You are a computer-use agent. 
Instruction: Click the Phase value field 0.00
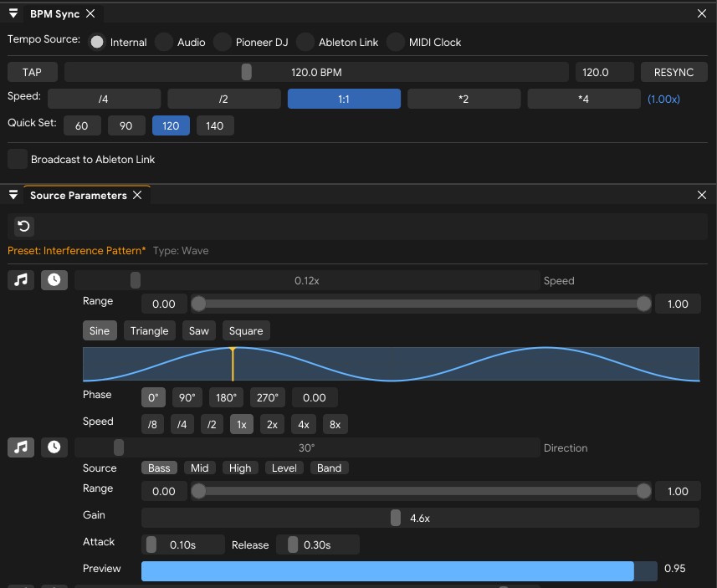(x=315, y=397)
